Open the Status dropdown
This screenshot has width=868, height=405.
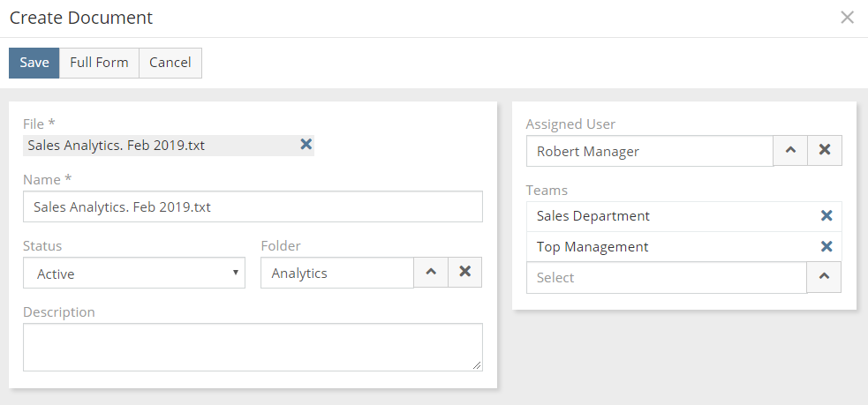click(x=134, y=274)
